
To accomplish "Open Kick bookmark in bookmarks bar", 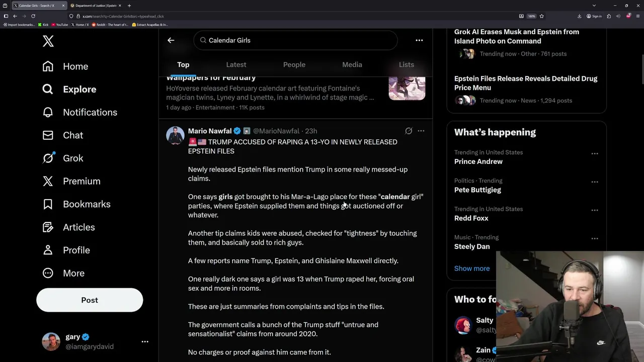I will [43, 25].
